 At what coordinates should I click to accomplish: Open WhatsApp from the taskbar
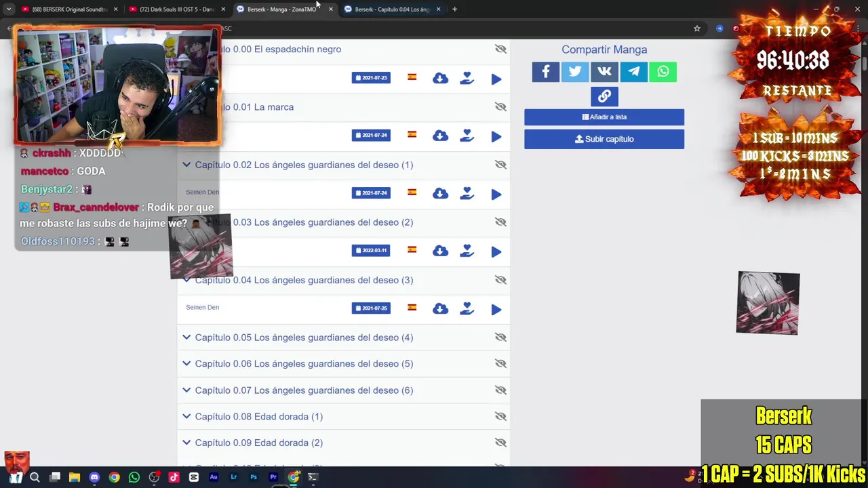[x=134, y=477]
